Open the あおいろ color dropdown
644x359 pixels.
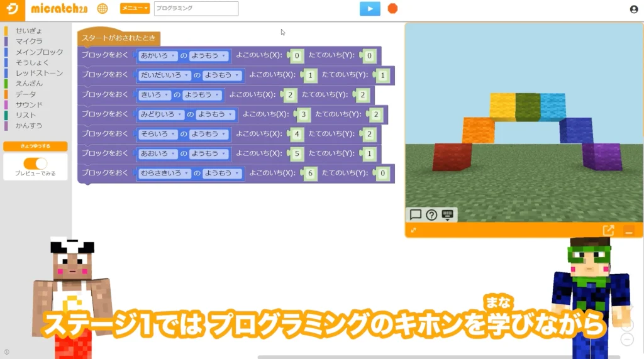coord(158,153)
